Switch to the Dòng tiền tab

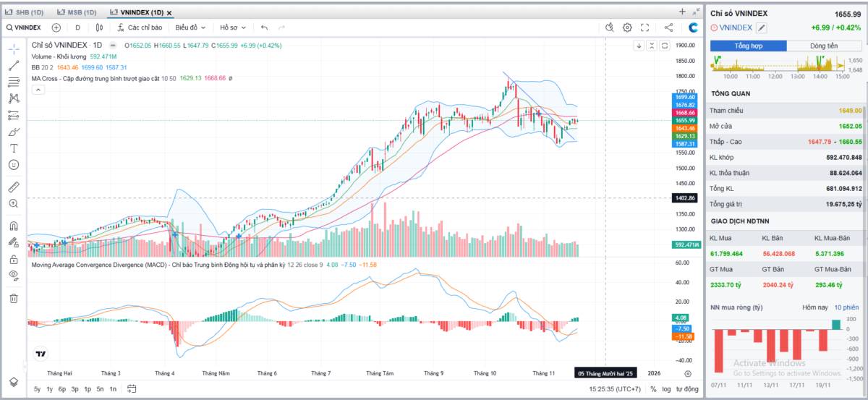point(824,46)
